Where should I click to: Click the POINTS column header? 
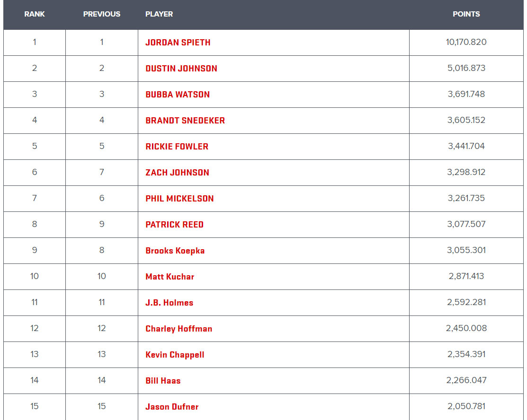(466, 14)
